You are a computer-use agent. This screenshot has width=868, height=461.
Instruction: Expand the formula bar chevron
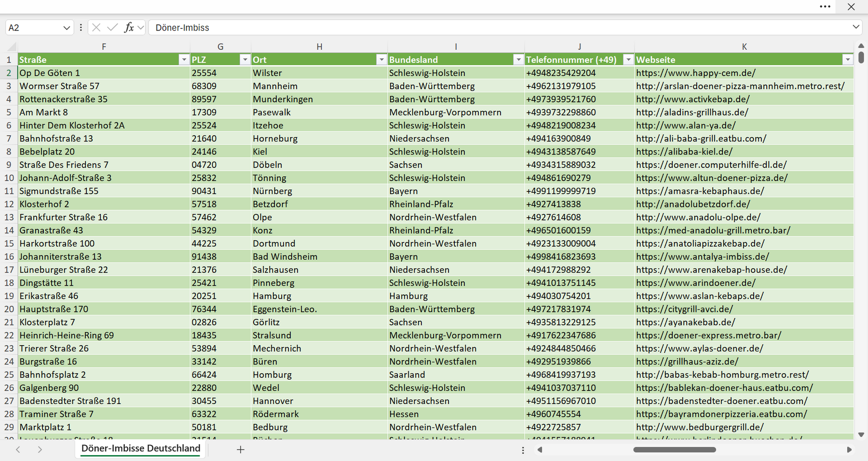[x=856, y=27]
